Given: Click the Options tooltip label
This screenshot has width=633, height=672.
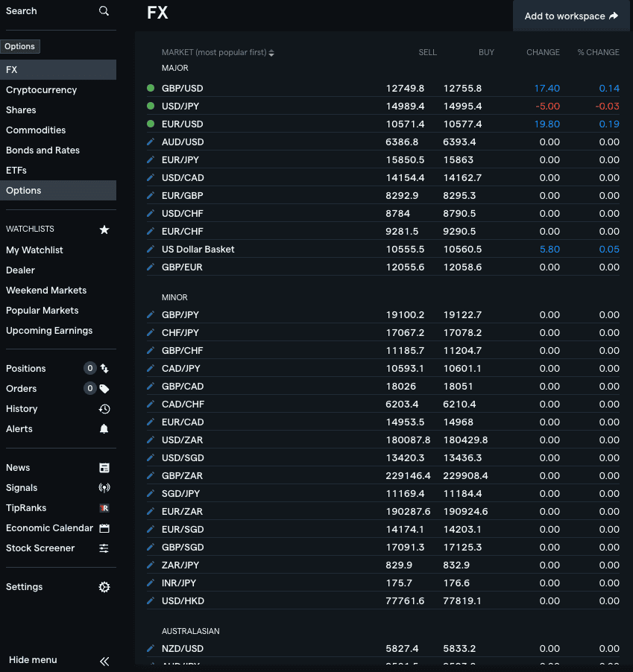Looking at the screenshot, I should [19, 46].
